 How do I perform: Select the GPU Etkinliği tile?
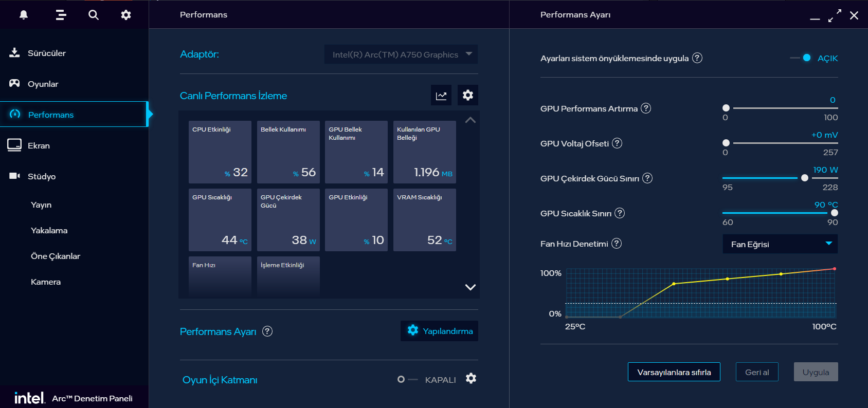click(356, 220)
